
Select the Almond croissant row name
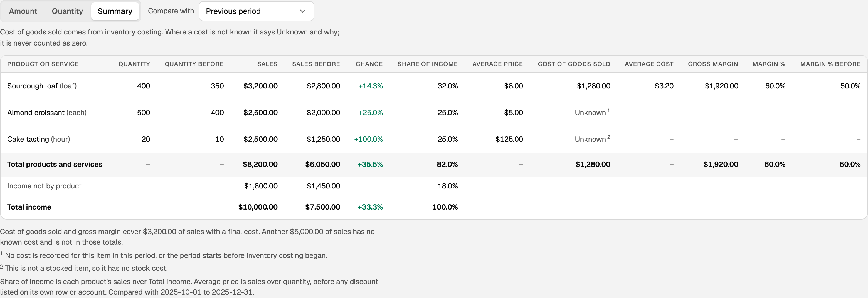point(47,113)
